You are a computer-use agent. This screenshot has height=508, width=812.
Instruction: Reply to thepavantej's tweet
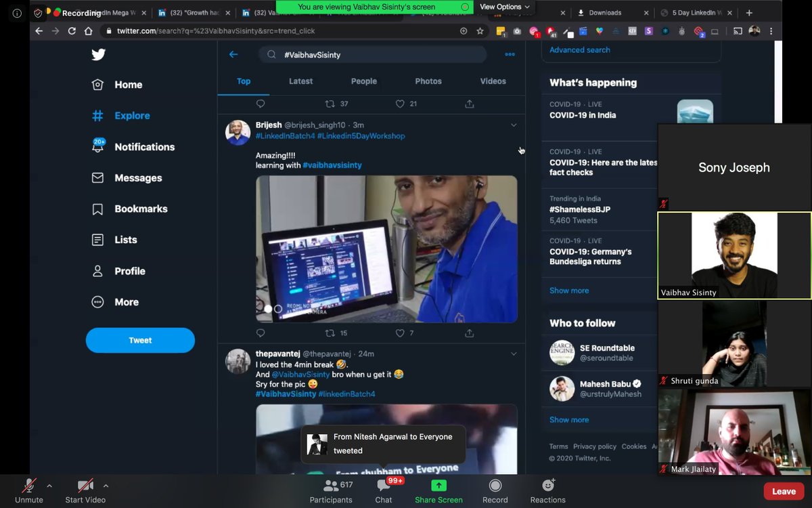(261, 333)
